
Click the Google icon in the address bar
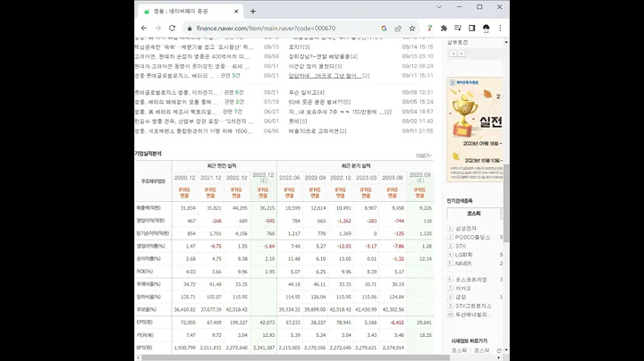coord(384,29)
